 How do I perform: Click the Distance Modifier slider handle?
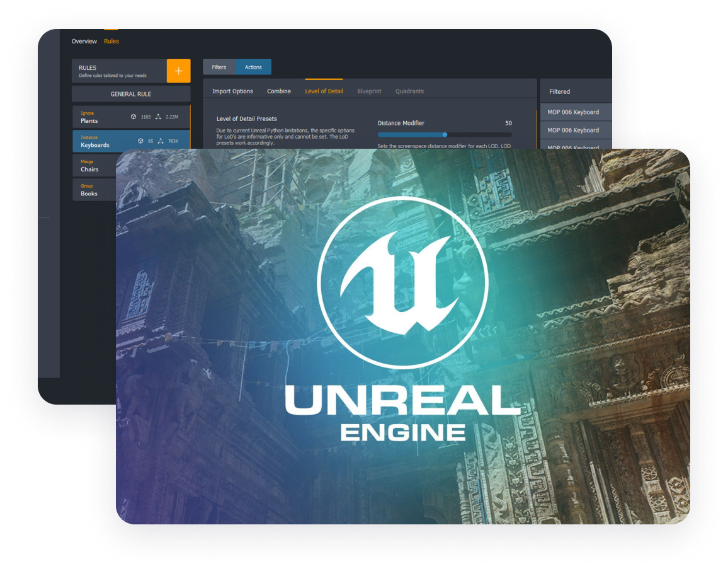pos(445,135)
